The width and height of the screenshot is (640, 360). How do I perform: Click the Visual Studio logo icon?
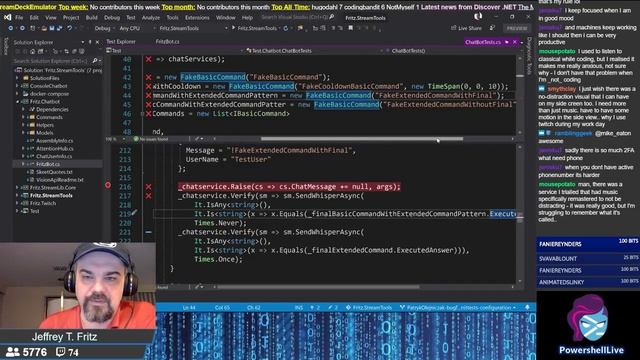(x=7, y=18)
